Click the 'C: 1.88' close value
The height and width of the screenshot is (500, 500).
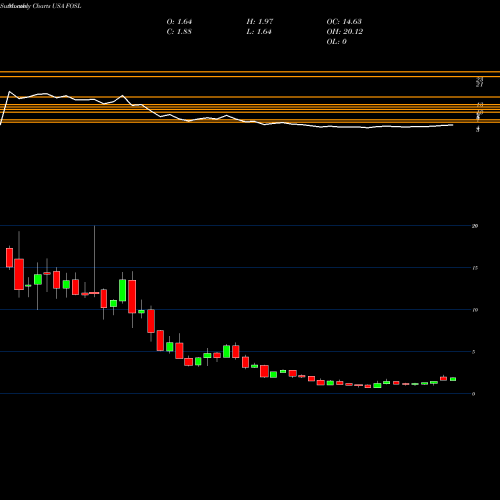[x=179, y=32]
